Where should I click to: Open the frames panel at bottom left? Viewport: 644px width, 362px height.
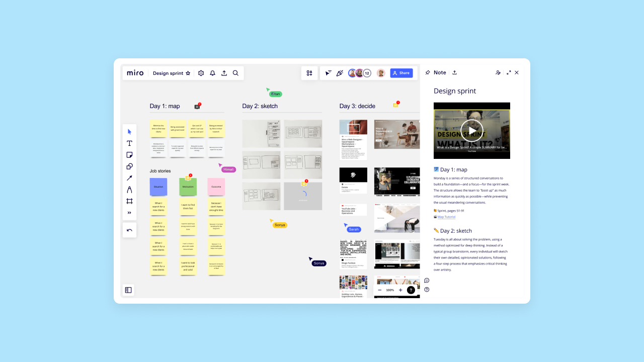(128, 290)
